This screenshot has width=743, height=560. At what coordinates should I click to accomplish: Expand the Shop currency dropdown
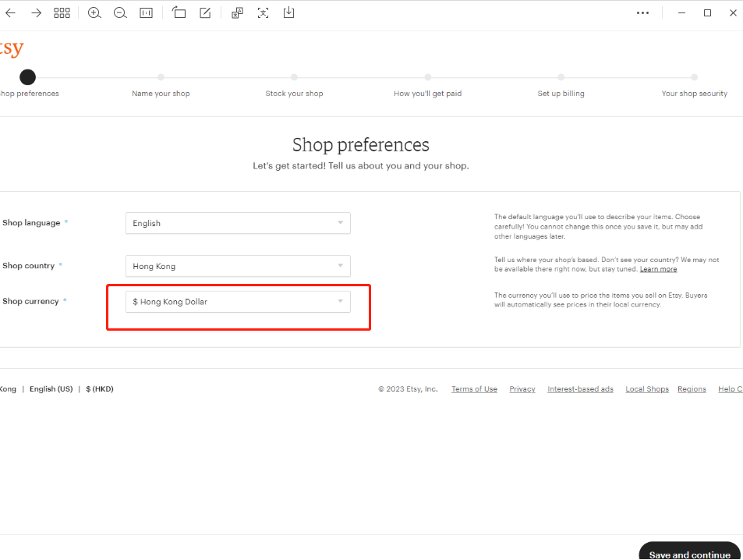click(238, 302)
